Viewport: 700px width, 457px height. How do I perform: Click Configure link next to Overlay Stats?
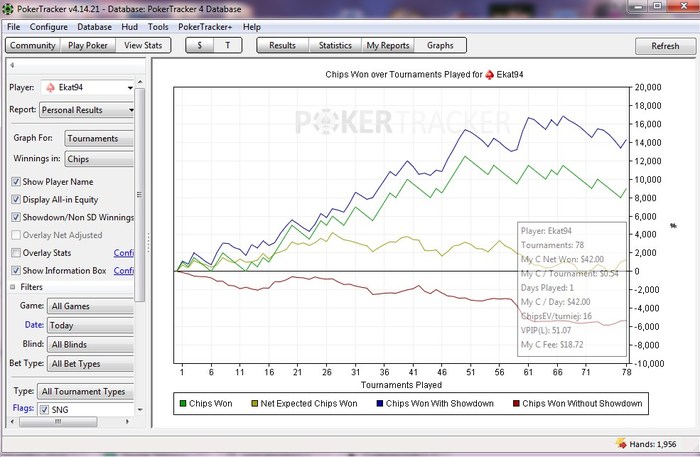click(124, 253)
